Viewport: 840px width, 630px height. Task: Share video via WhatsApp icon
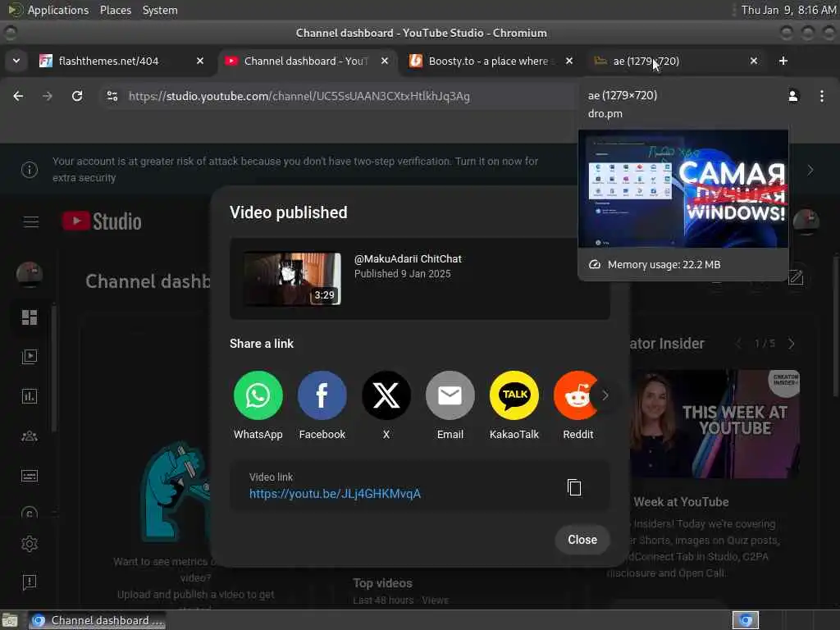pos(258,395)
